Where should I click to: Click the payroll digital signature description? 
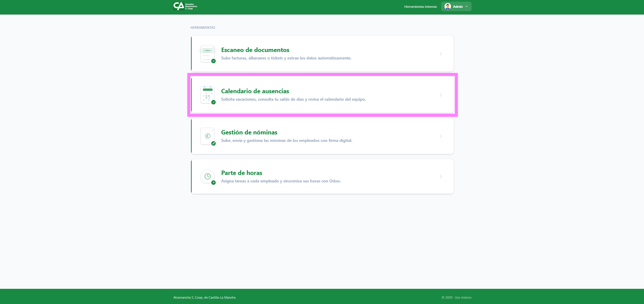(287, 141)
